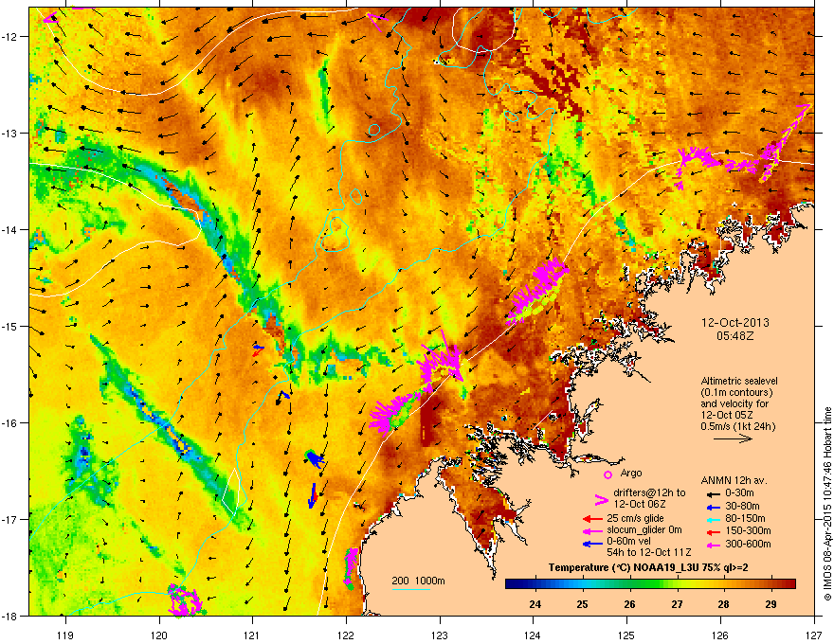The height and width of the screenshot is (644, 834).
Task: Click the red 25 cm/s glide arrow
Action: [592, 519]
